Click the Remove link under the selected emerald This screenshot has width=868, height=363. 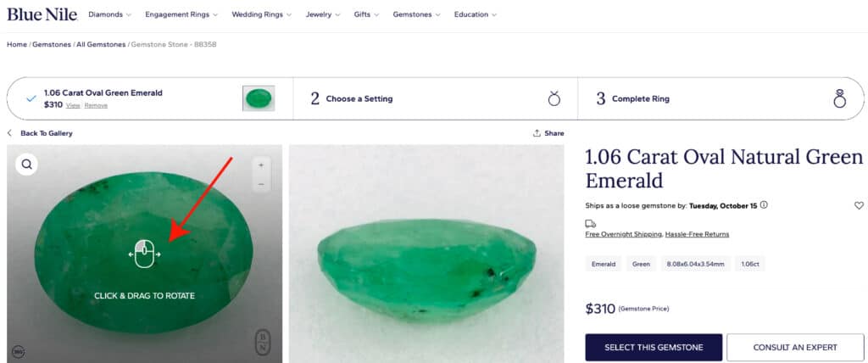[96, 106]
